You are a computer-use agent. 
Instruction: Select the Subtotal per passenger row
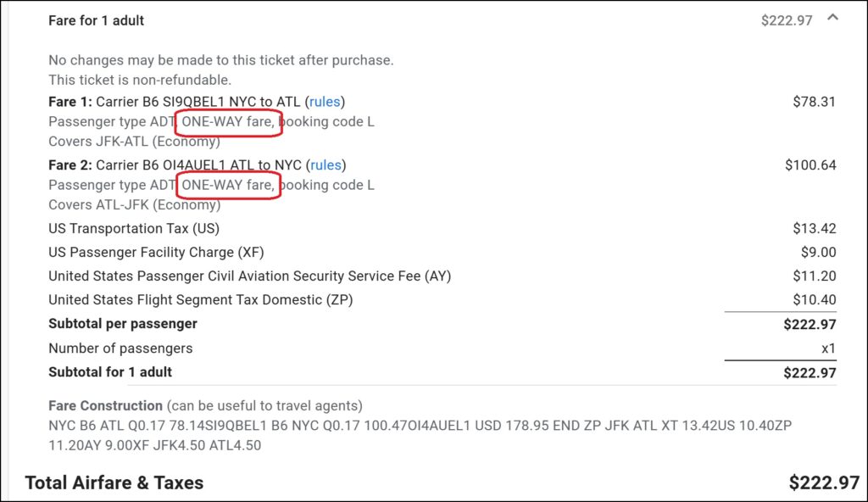tap(123, 323)
